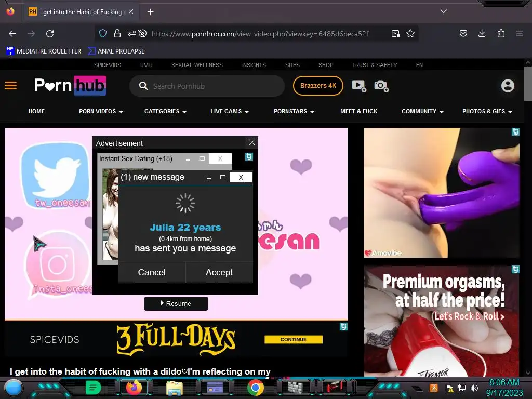Image resolution: width=532 pixels, height=399 pixels.
Task: Click the Resume button below the ad
Action: click(176, 303)
